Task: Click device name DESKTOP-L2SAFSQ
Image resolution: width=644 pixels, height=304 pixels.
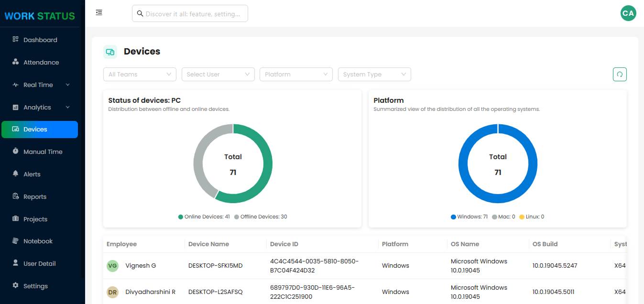Action: point(216,292)
